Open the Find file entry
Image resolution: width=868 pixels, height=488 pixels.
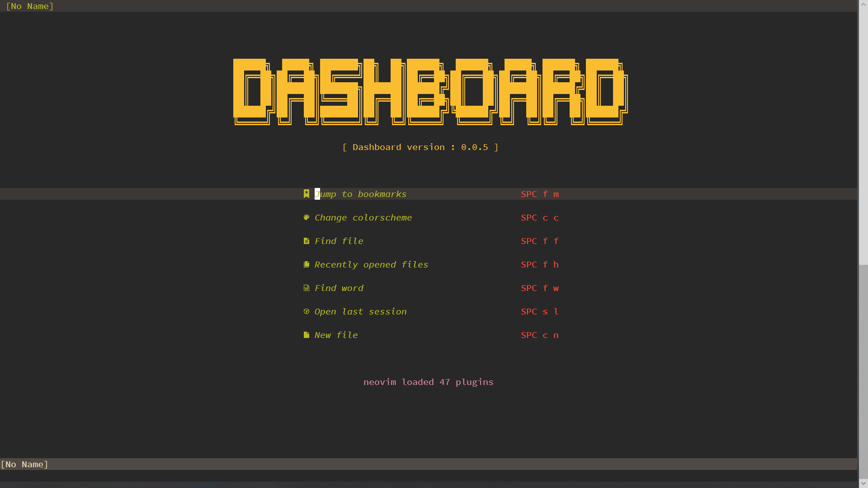click(339, 241)
